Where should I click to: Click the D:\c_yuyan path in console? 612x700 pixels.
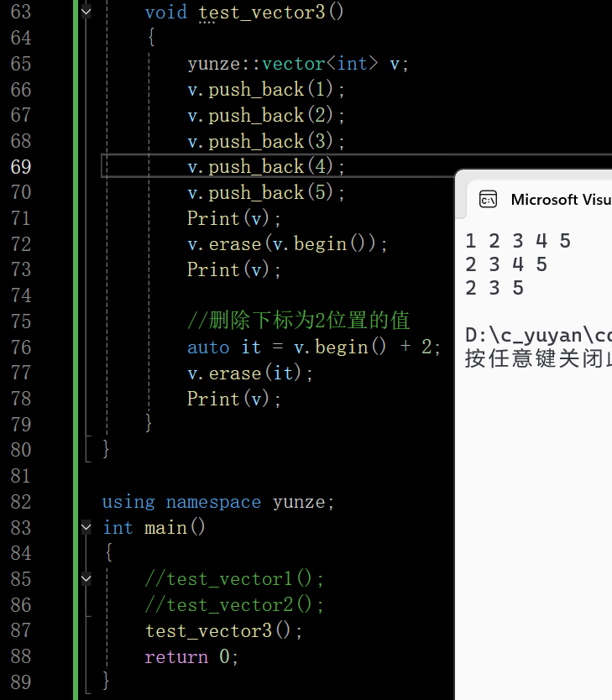538,335
